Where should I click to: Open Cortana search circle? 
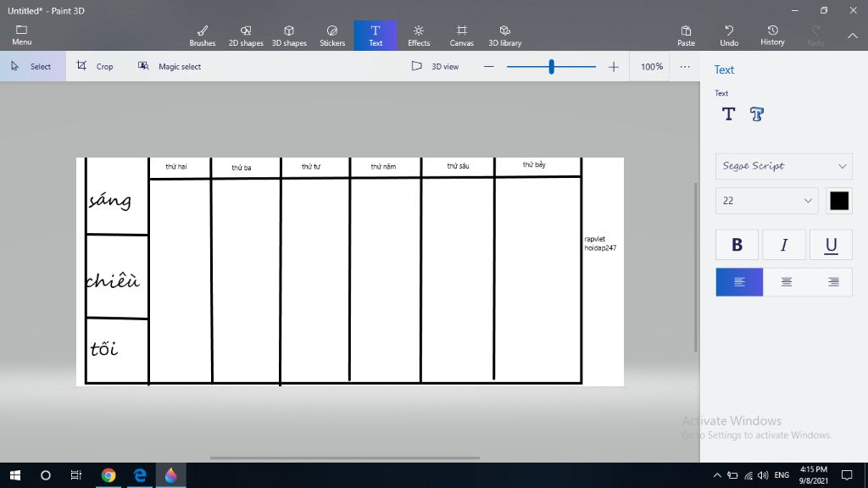[46, 475]
